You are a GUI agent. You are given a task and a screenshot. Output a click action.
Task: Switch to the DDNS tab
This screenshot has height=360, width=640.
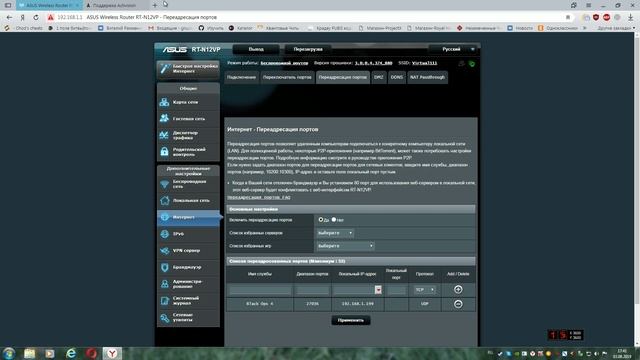tap(397, 77)
